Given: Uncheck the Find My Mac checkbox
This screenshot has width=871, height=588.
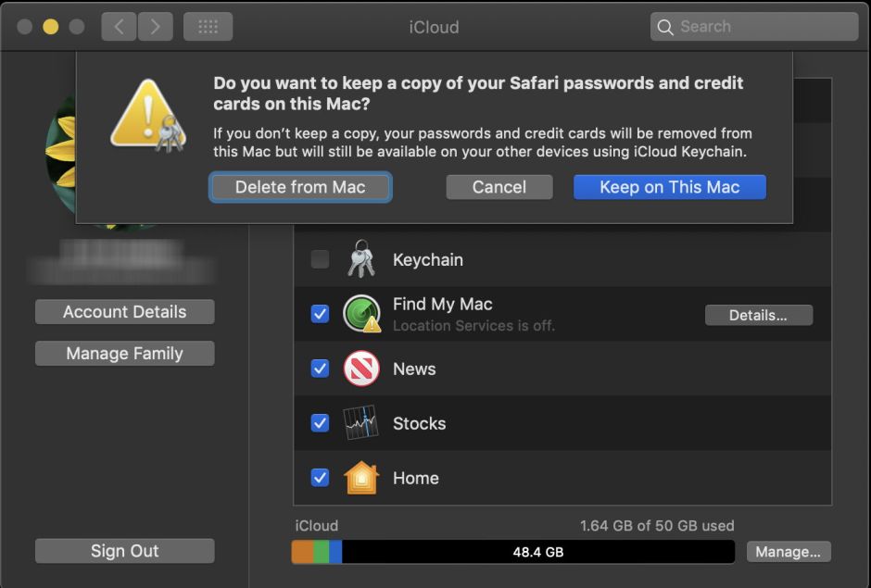Looking at the screenshot, I should click(320, 314).
